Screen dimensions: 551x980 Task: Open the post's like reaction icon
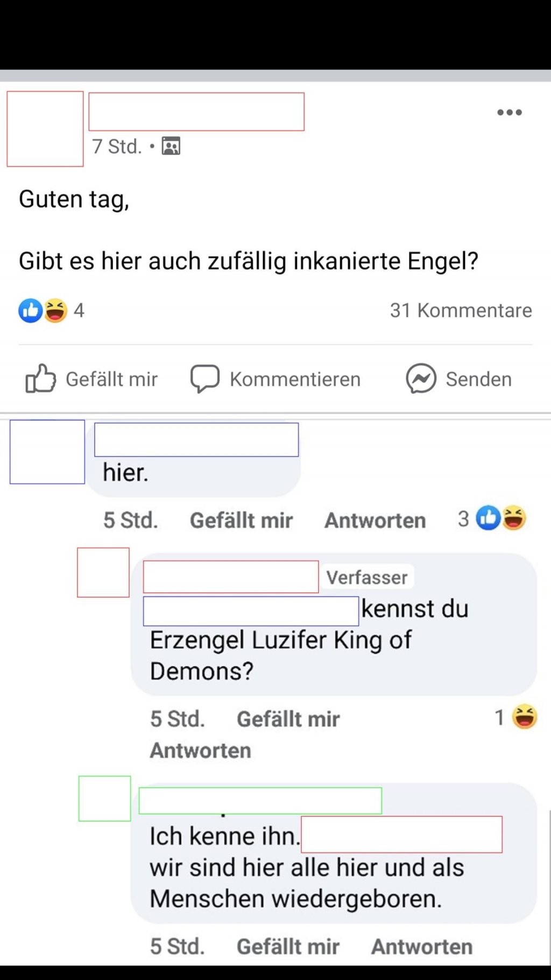tap(30, 311)
